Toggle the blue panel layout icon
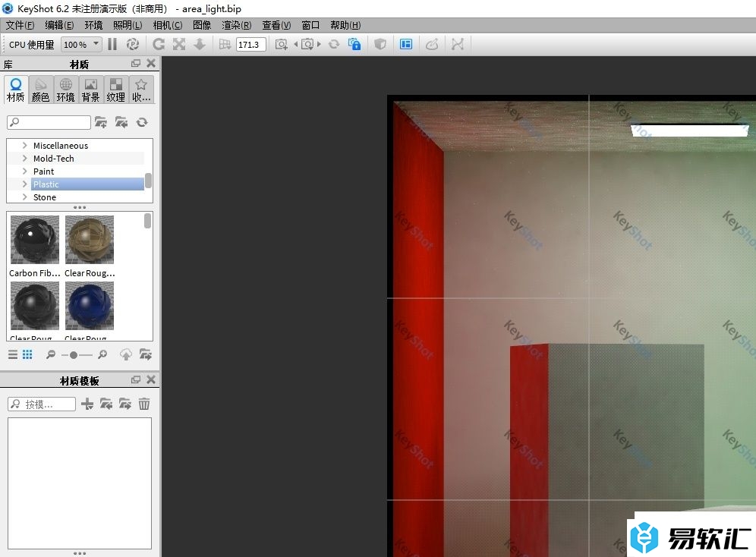The image size is (756, 557). tap(406, 44)
